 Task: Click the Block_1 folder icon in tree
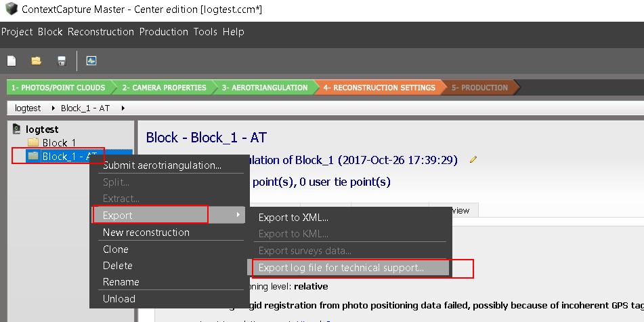pos(33,143)
